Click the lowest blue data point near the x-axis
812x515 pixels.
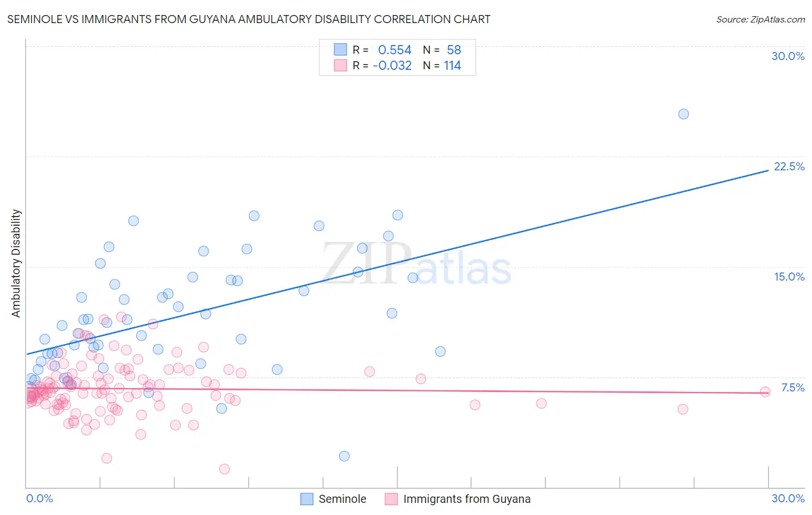pyautogui.click(x=344, y=456)
